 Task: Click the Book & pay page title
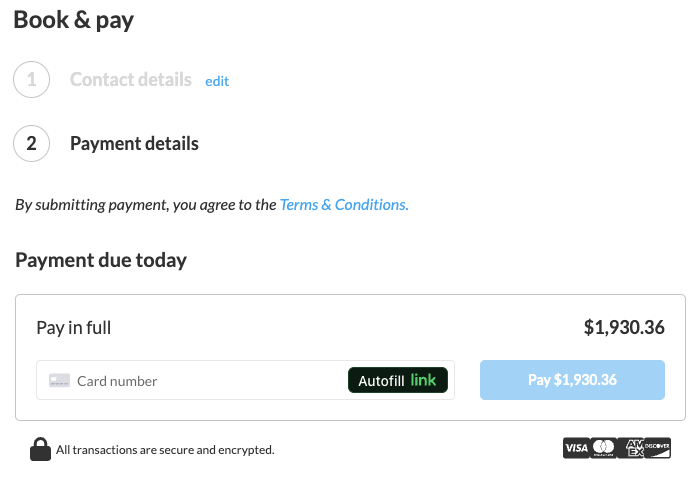(x=73, y=20)
